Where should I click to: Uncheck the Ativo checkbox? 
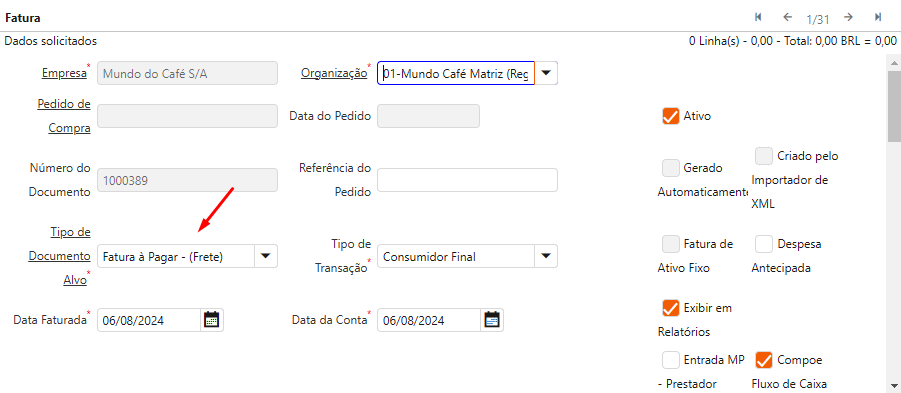pos(671,116)
